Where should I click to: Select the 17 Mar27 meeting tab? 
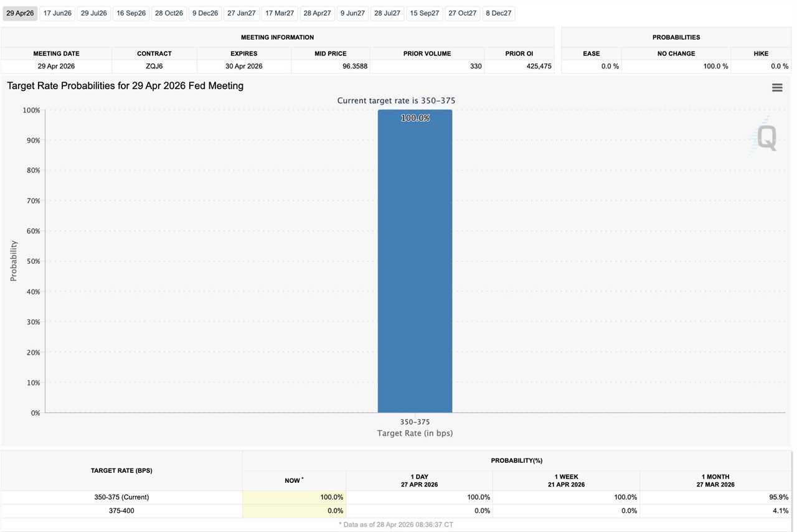279,12
